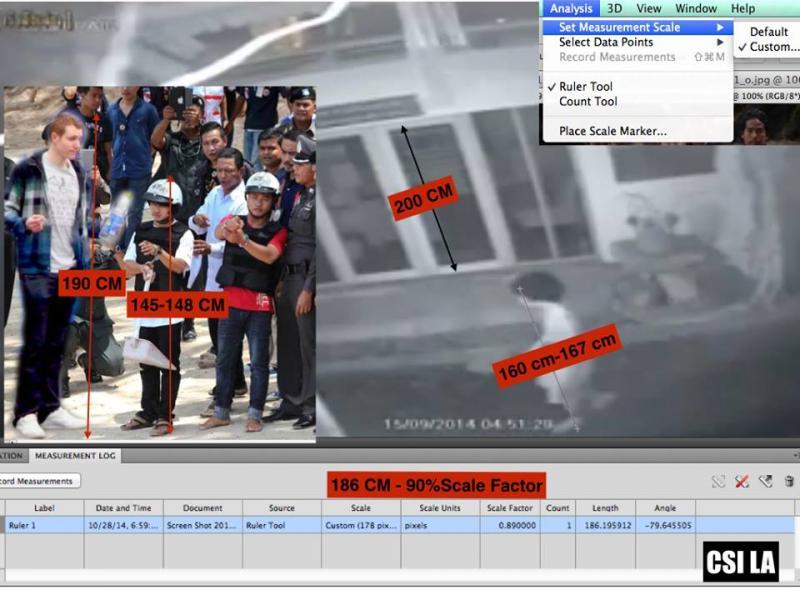Viewport: 800px width, 600px height.
Task: Delete selected measurements with the trash icon
Action: point(789,482)
